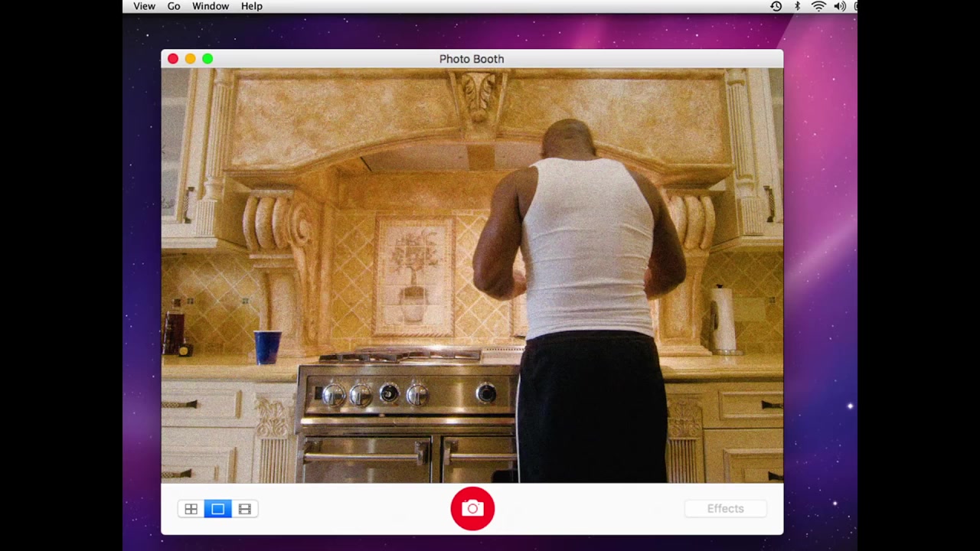980x551 pixels.
Task: Click the Photo Booth window title
Action: coord(472,59)
